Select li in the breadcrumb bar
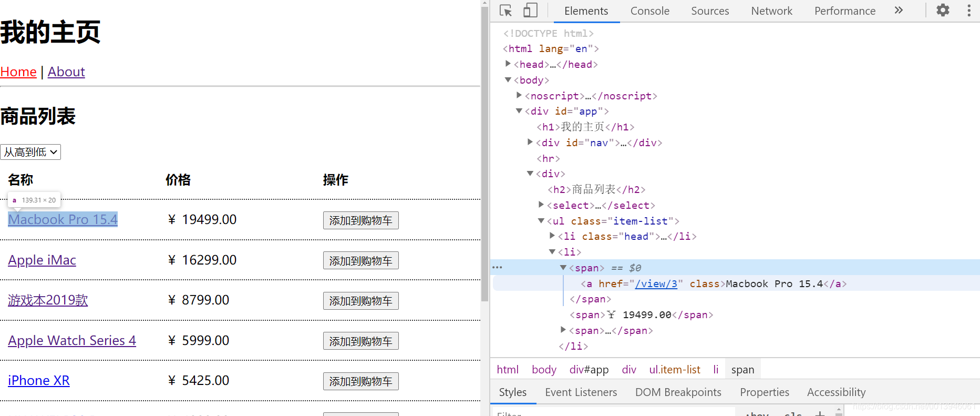 point(716,370)
